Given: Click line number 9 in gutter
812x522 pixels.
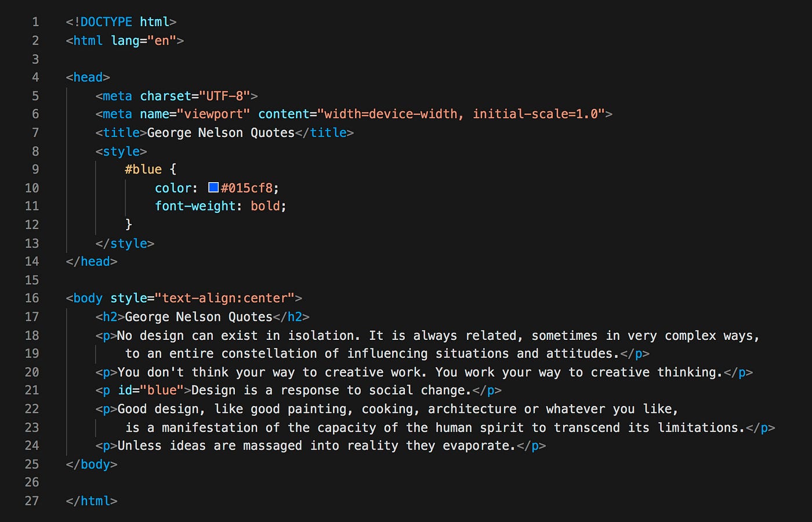Looking at the screenshot, I should click(x=35, y=169).
